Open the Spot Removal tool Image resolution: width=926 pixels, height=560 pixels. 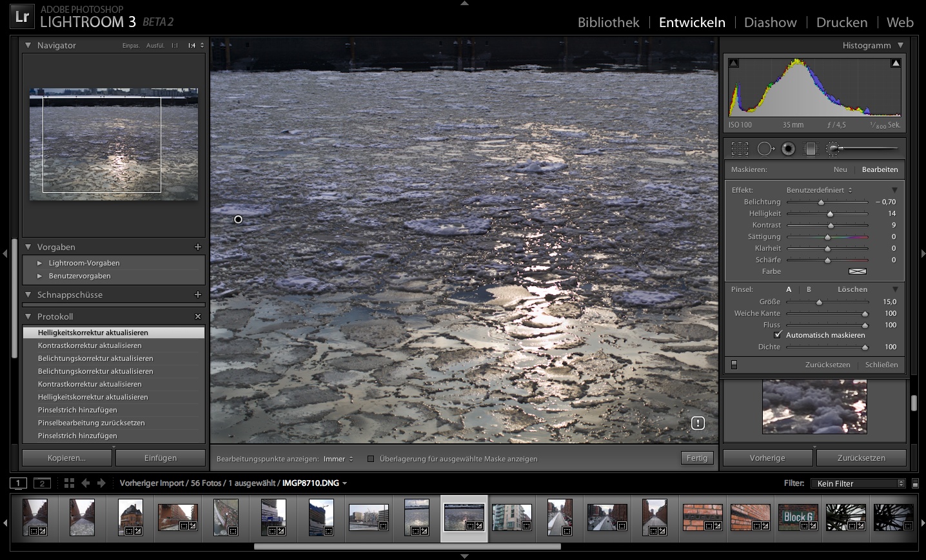pyautogui.click(x=765, y=148)
